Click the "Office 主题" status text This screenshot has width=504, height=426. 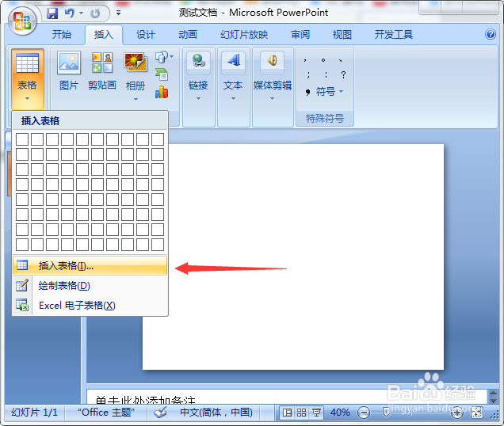(x=105, y=413)
